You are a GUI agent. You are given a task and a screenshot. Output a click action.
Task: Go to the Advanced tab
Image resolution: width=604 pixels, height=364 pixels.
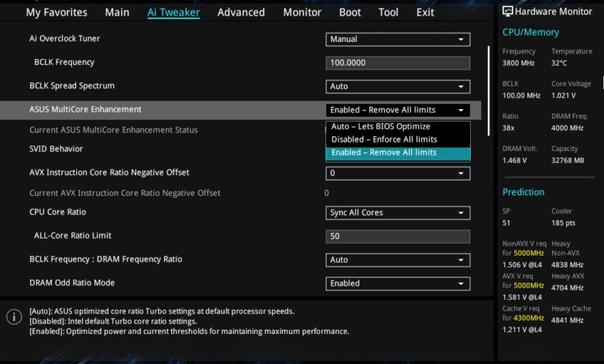pos(241,12)
